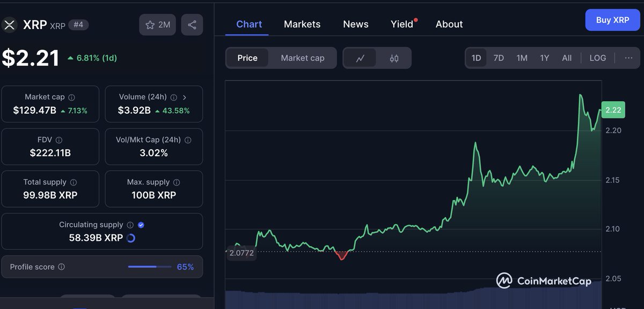Click the $2.21 price value
This screenshot has height=309, width=644.
point(31,58)
